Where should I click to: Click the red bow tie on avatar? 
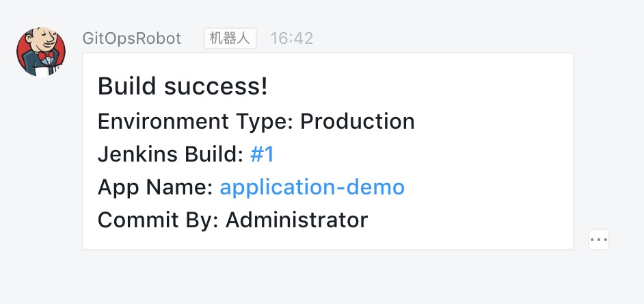46,55
